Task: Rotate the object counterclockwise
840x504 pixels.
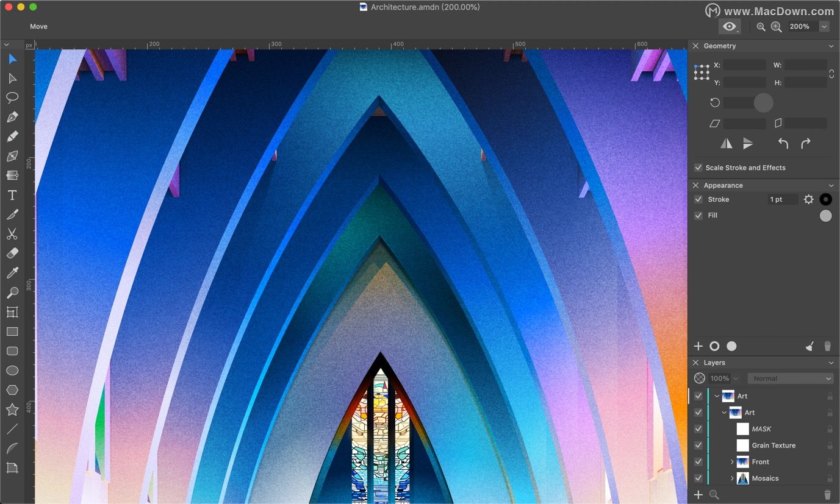Action: point(783,143)
